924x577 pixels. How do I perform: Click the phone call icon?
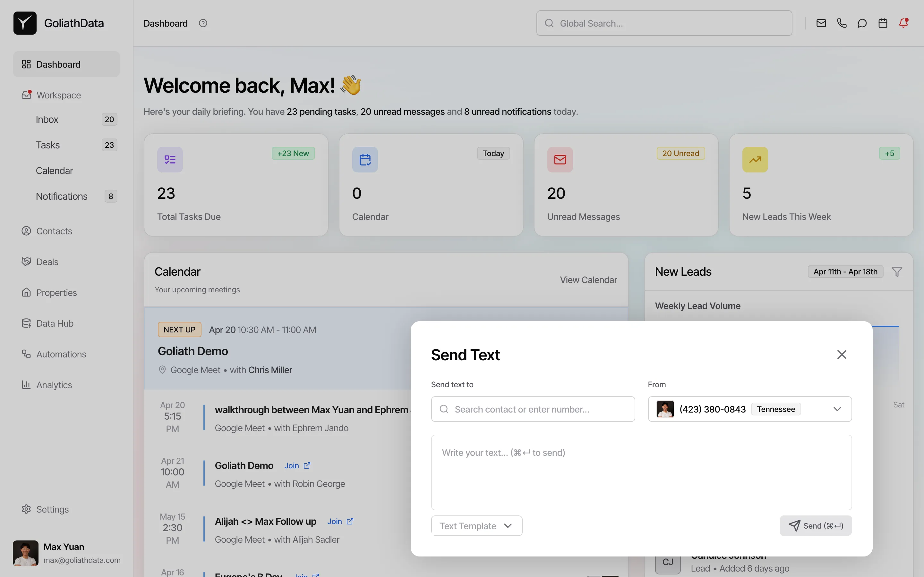(x=842, y=23)
